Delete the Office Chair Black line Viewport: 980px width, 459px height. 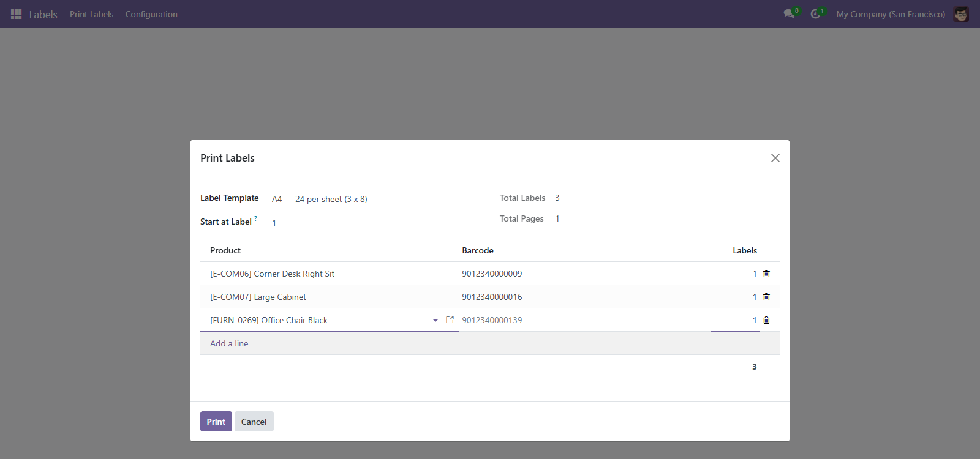tap(766, 320)
